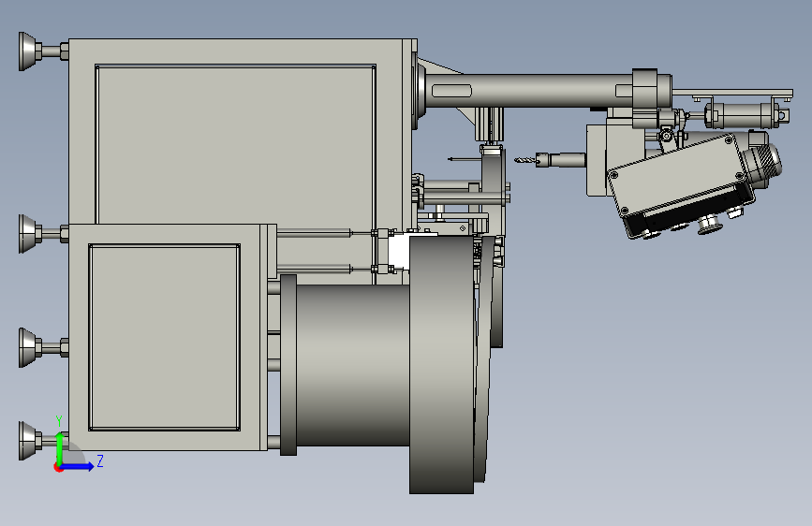Select the large cylindrical motor housing
812x526 pixels.
pos(352,365)
